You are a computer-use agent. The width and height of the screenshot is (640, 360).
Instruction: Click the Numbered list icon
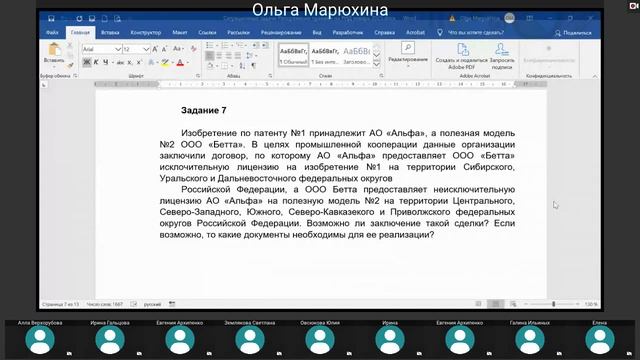tap(224, 45)
